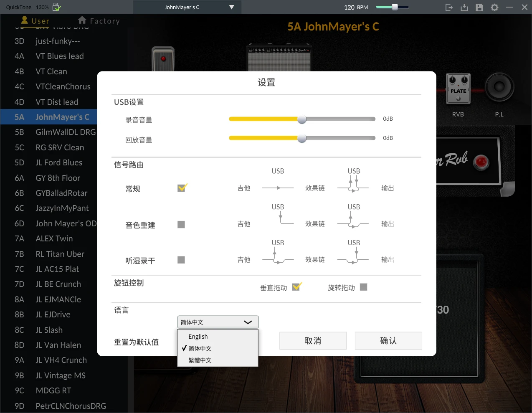532x413 pixels.
Task: Select English in language list
Action: [x=218, y=337]
